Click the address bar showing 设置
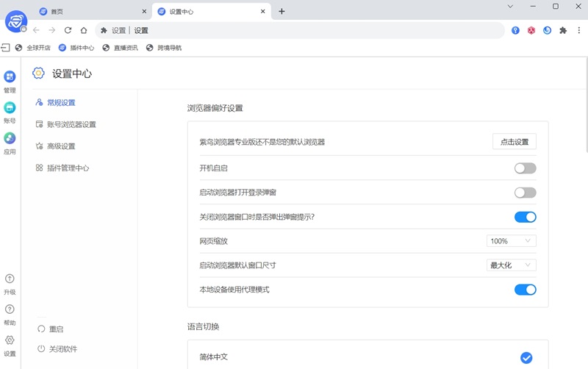The image size is (588, 369). (300, 30)
